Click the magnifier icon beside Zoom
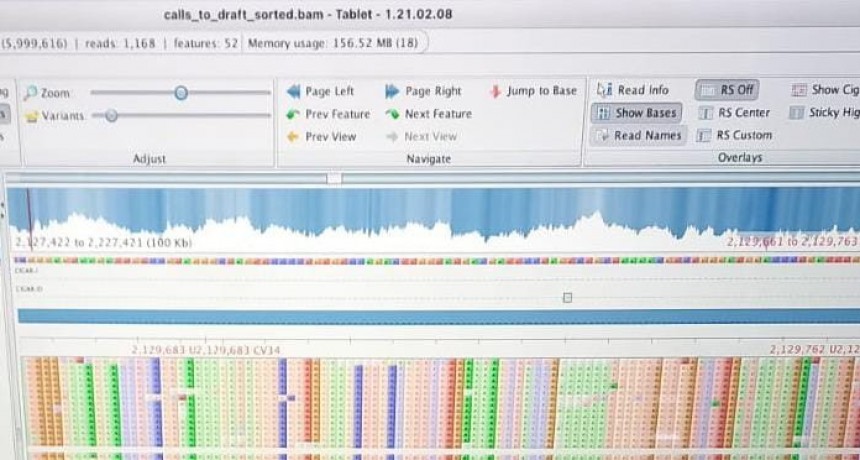This screenshot has height=460, width=860. 30,93
